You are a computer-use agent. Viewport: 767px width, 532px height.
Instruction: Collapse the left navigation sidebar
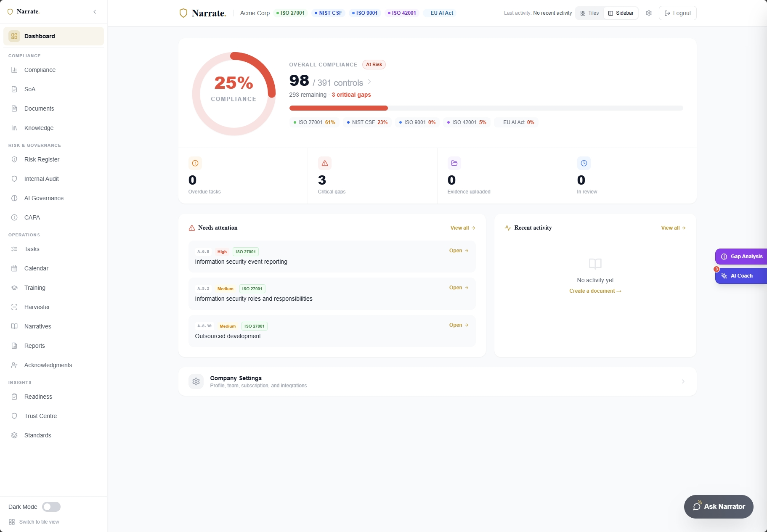94,12
